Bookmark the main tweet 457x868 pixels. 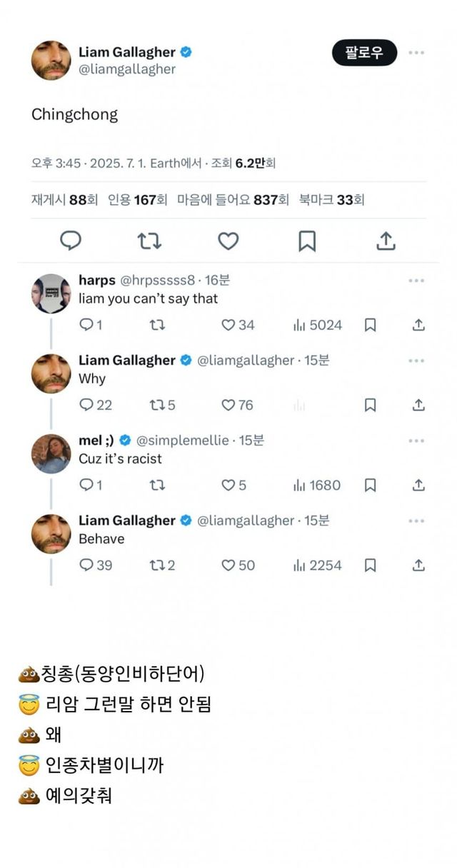coord(308,241)
